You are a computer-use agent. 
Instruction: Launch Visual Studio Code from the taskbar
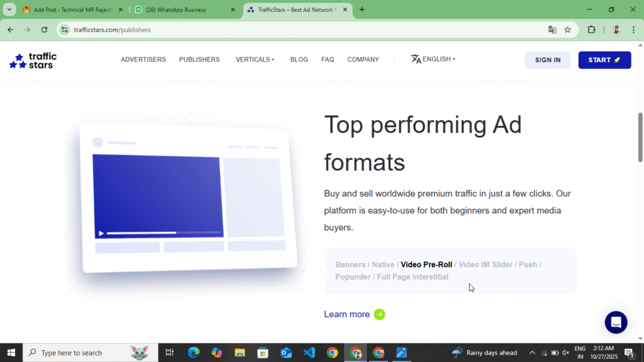309,353
